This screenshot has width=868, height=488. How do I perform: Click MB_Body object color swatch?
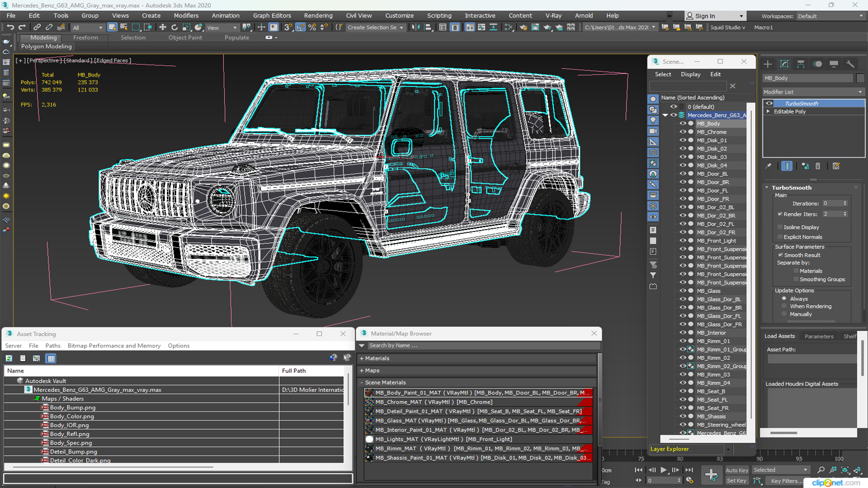coord(860,78)
